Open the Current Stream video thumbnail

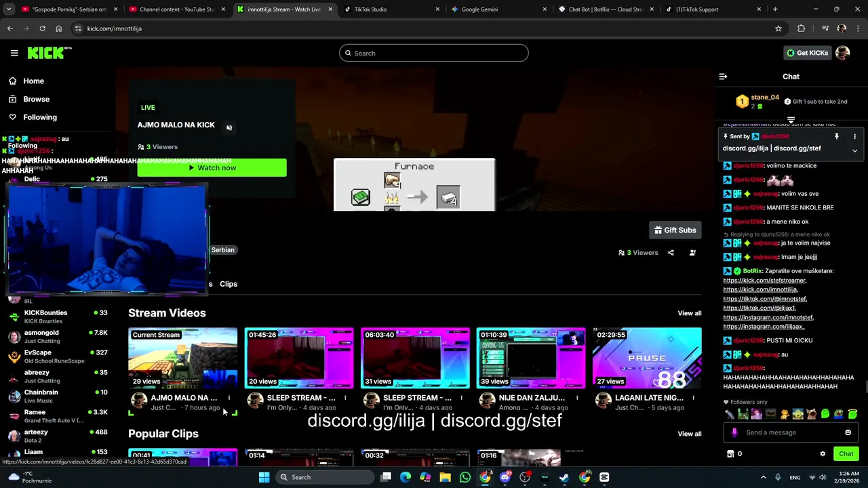point(183,358)
